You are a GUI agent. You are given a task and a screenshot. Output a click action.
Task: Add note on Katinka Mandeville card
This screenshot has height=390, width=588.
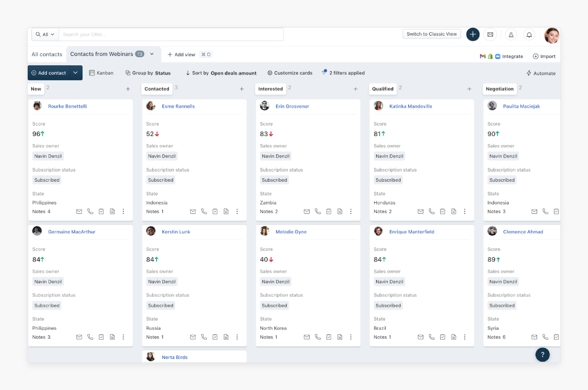[454, 211]
